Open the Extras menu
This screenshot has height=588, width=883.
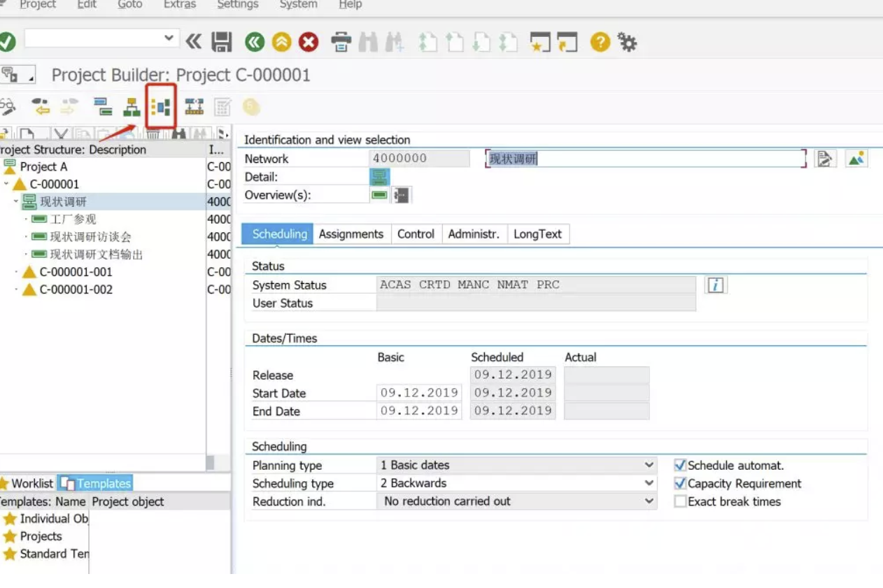(180, 5)
